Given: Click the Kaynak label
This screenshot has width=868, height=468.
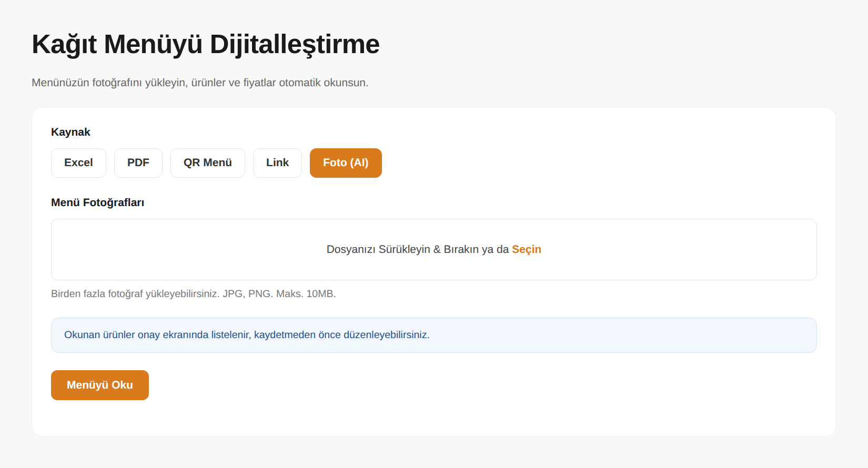Looking at the screenshot, I should click(70, 132).
